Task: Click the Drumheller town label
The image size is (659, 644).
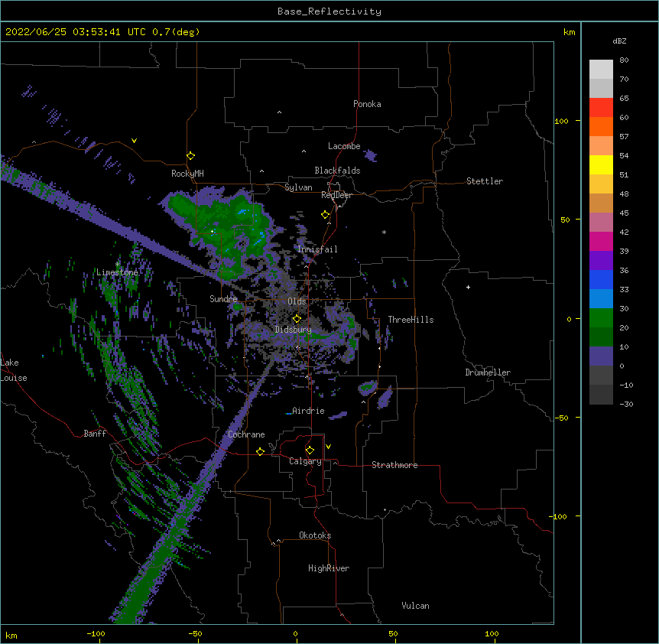Action: [x=488, y=372]
